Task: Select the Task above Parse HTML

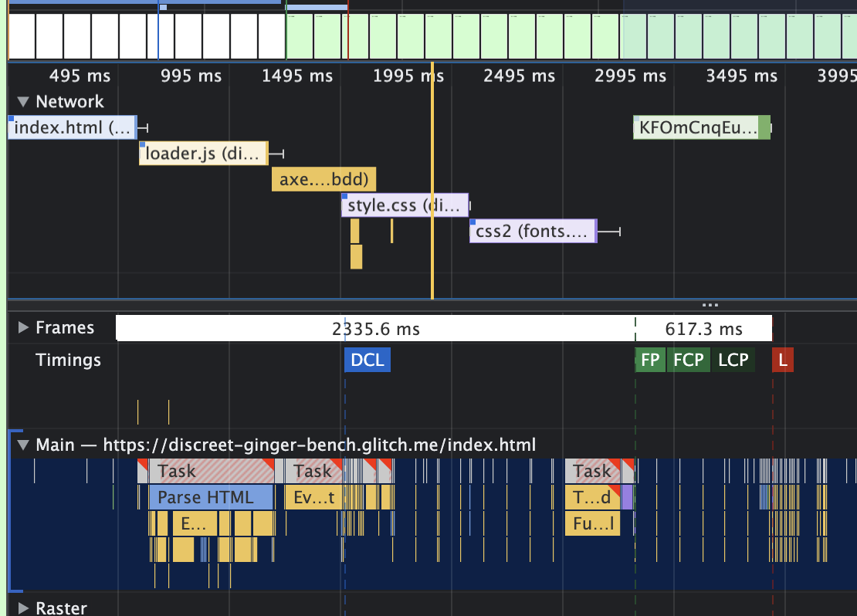Action: (211, 471)
